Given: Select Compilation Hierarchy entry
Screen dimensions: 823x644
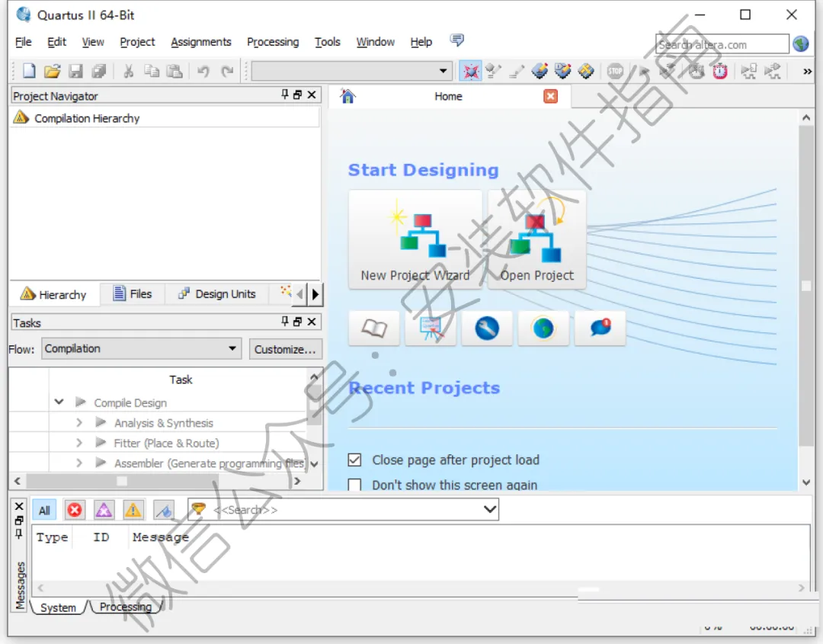Looking at the screenshot, I should coord(87,118).
